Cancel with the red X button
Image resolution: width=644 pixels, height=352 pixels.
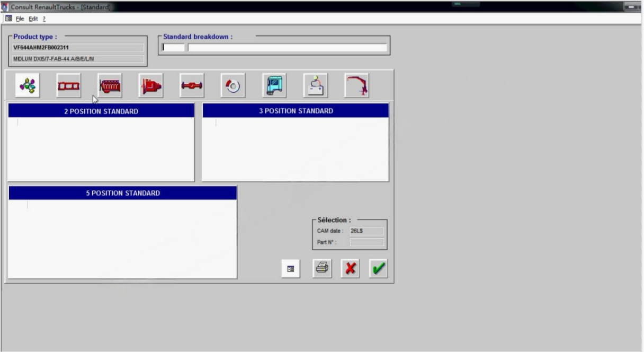click(x=350, y=269)
